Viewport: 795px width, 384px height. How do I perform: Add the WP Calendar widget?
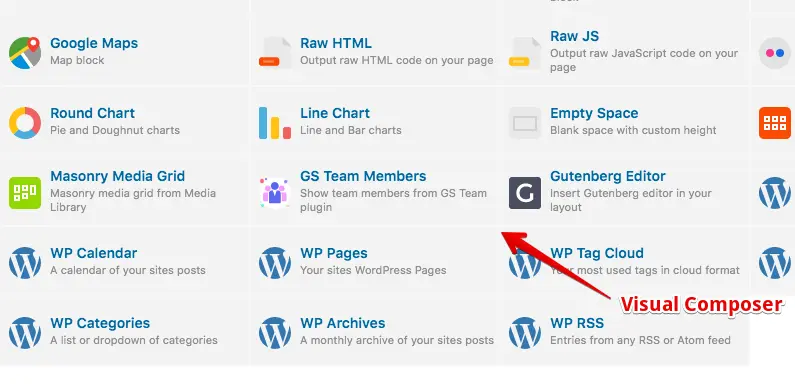(x=93, y=253)
